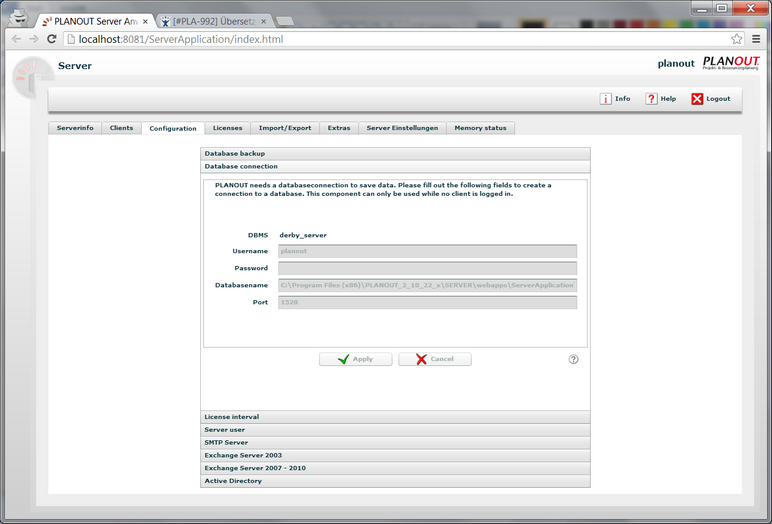The width and height of the screenshot is (772, 524).
Task: Click the Username input field
Action: tap(427, 251)
